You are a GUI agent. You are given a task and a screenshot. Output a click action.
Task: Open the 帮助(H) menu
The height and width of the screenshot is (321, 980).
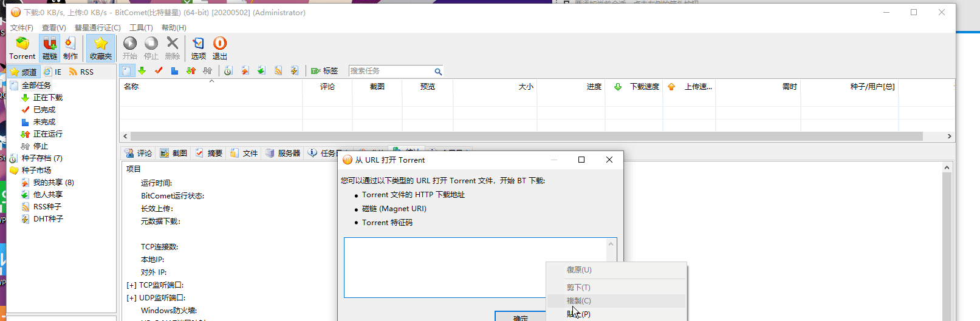(x=174, y=27)
